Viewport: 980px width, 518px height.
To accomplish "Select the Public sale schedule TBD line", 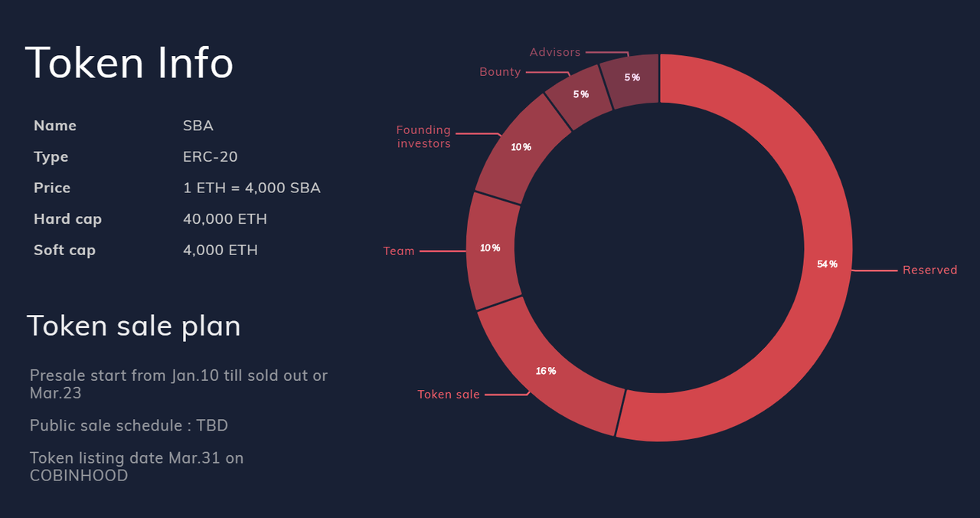I will (129, 425).
